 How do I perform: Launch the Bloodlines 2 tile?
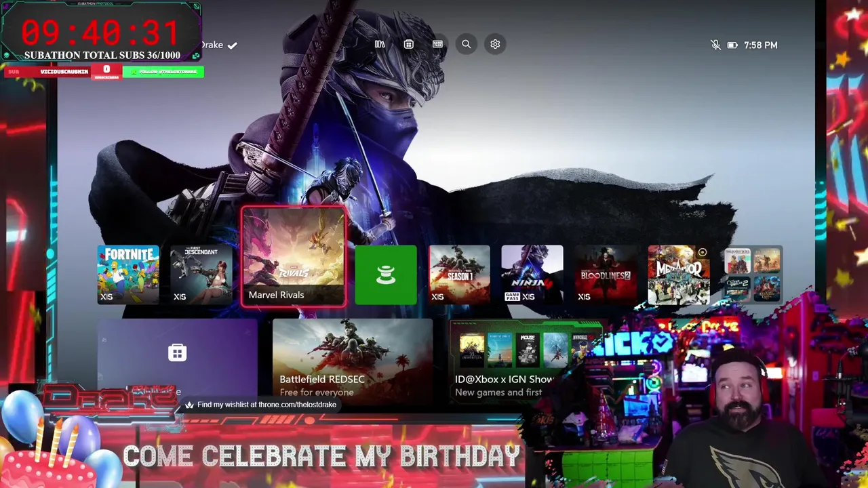point(606,275)
